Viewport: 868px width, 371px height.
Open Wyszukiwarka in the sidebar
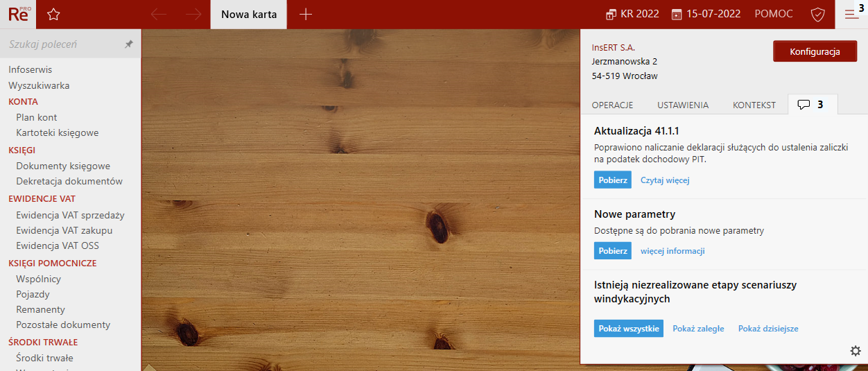point(39,85)
